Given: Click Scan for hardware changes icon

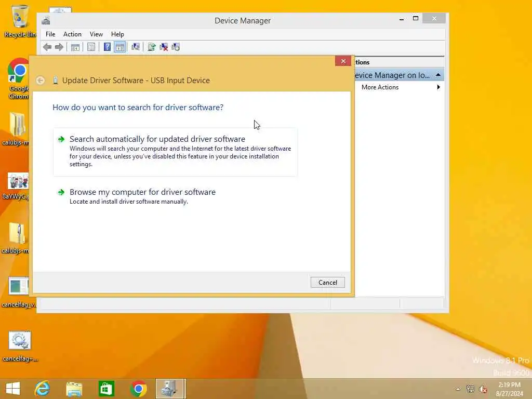Looking at the screenshot, I should point(136,47).
